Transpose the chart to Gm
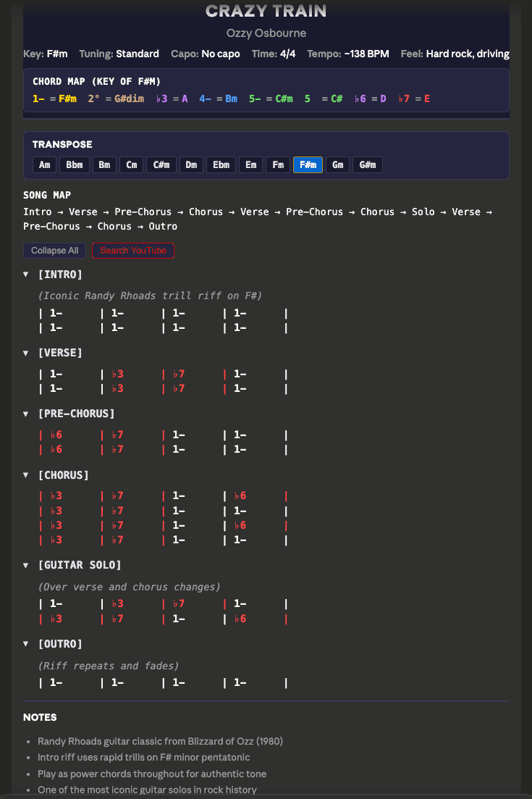Image resolution: width=532 pixels, height=799 pixels. pos(337,164)
